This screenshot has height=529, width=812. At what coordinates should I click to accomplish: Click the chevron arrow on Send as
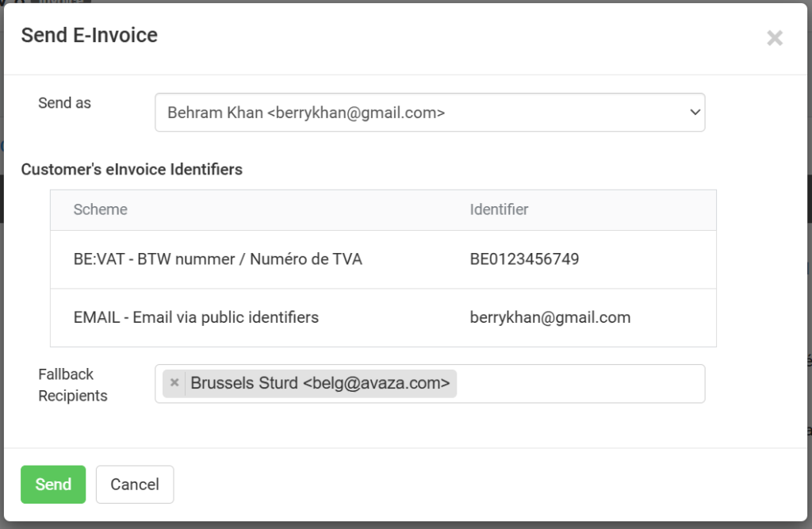tap(695, 113)
